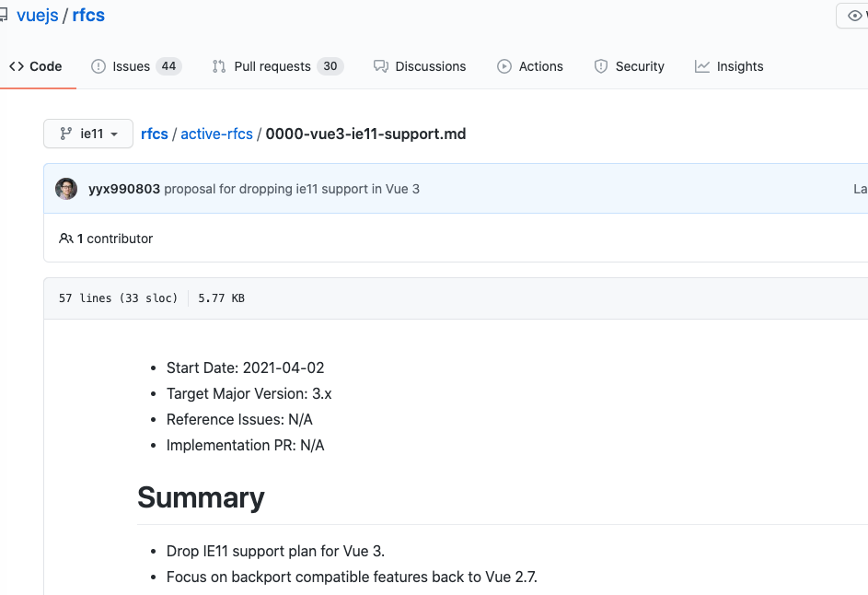Click 'Drop IE11 support plan for Vue 3.'

point(275,551)
